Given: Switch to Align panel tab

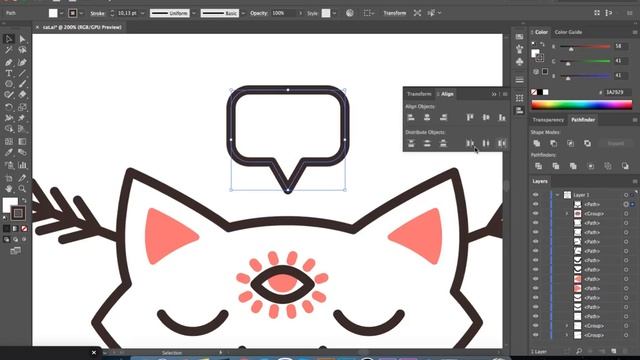Looking at the screenshot, I should tap(447, 94).
